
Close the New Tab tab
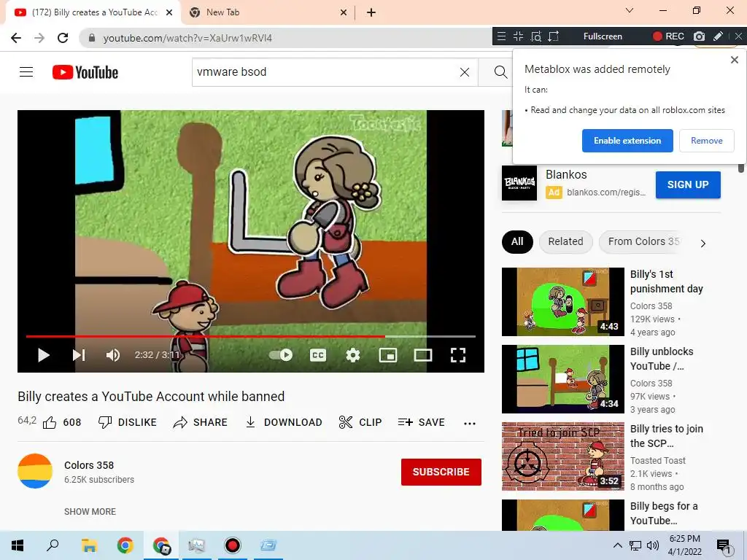pos(344,12)
